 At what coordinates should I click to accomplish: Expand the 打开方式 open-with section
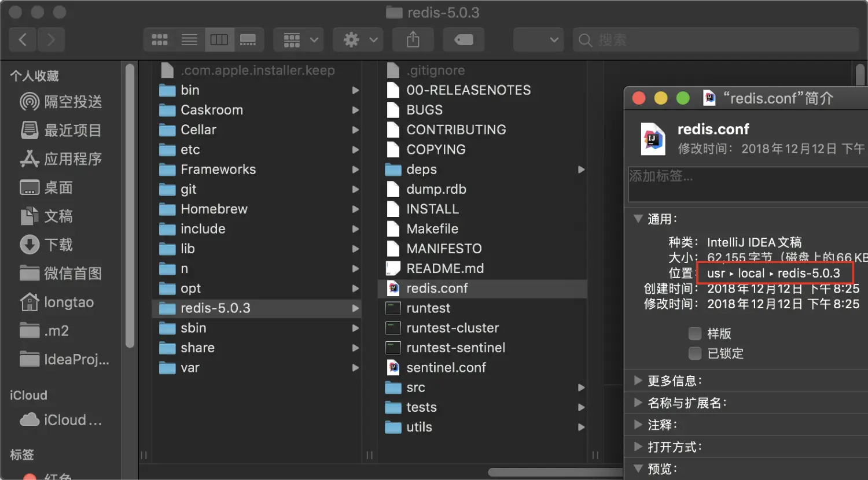click(638, 446)
